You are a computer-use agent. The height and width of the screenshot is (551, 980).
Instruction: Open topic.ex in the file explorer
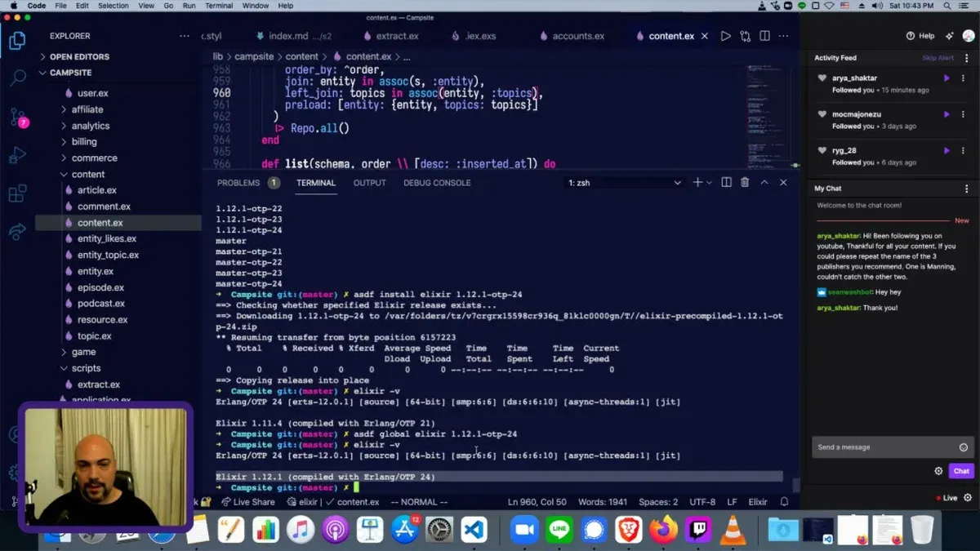[95, 335]
